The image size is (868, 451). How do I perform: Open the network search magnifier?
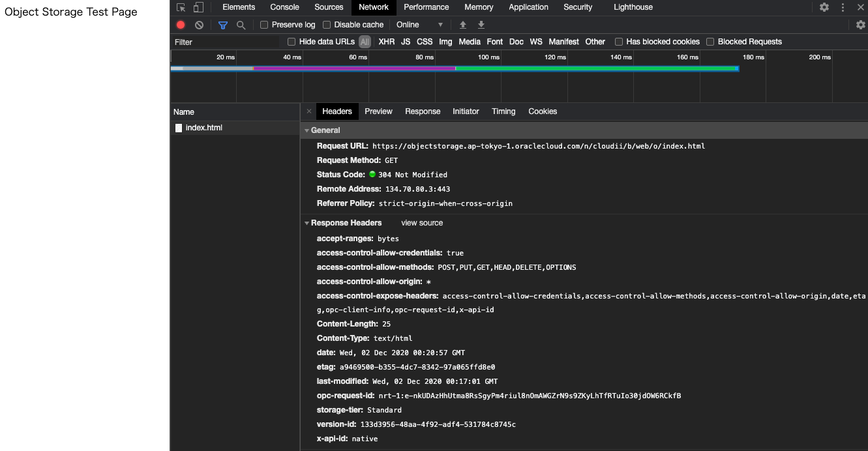(x=241, y=25)
